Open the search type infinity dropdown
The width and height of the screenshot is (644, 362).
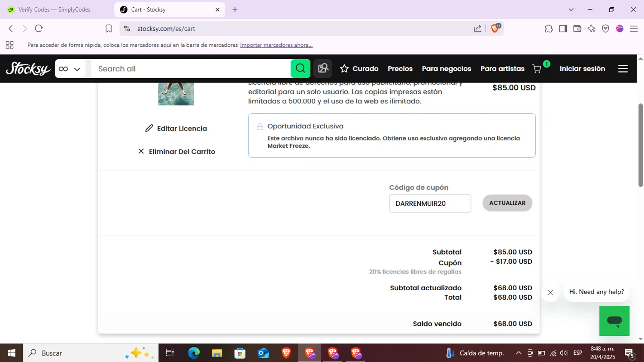pos(70,69)
